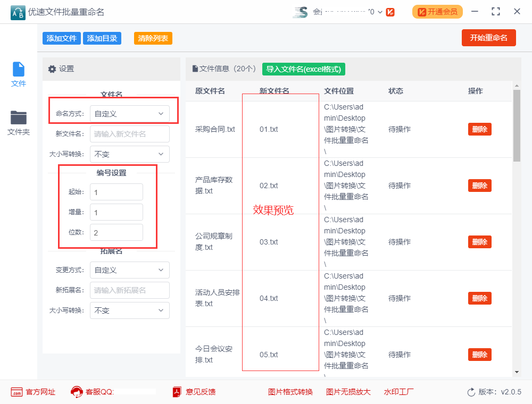Open the 图片无损放大 link
Image resolution: width=532 pixels, height=404 pixels.
[348, 392]
